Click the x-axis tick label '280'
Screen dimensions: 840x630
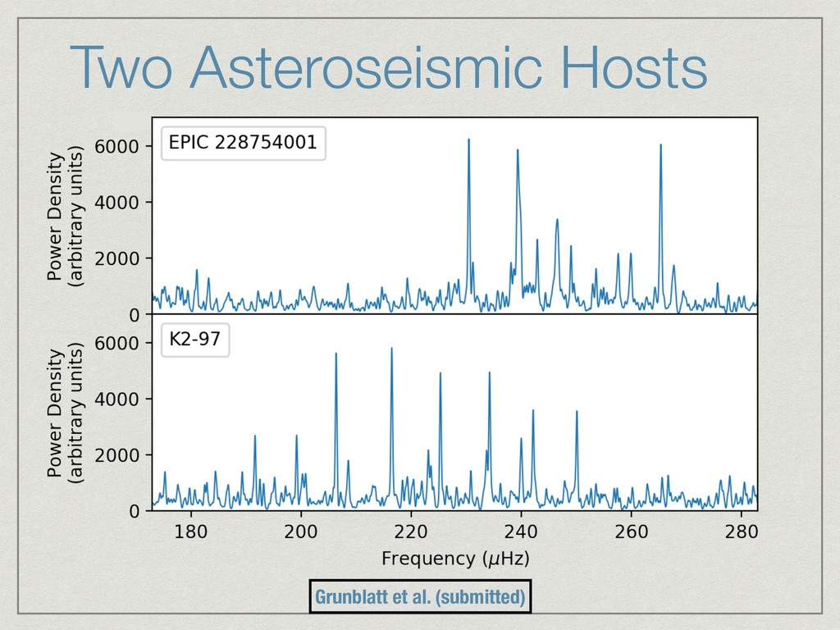[x=741, y=532]
